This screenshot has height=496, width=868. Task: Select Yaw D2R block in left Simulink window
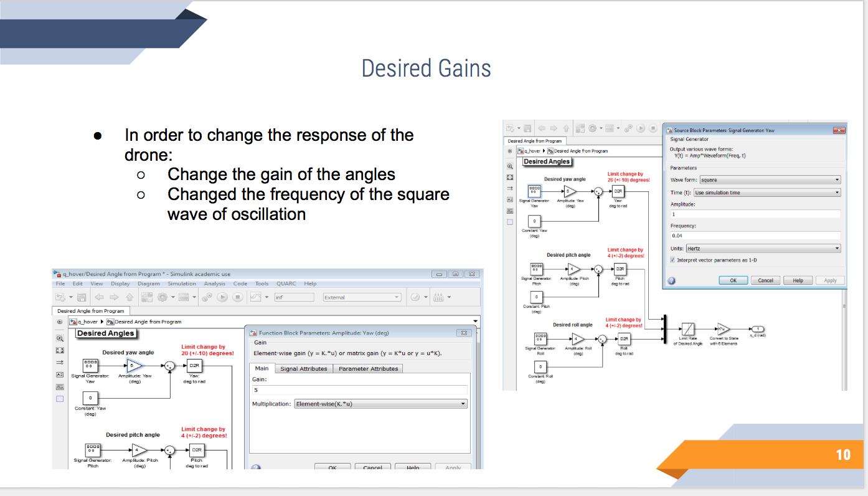click(x=194, y=366)
